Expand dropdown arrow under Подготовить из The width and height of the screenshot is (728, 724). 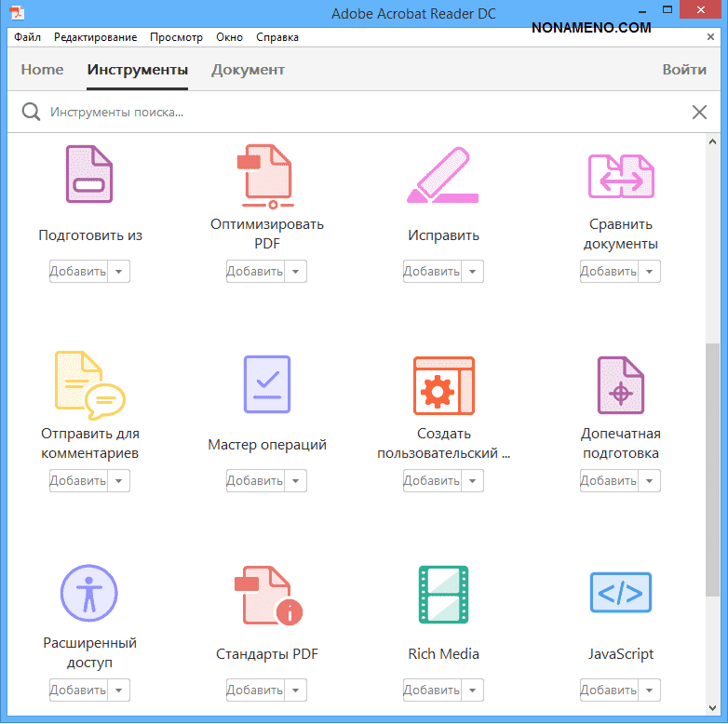coord(119,272)
